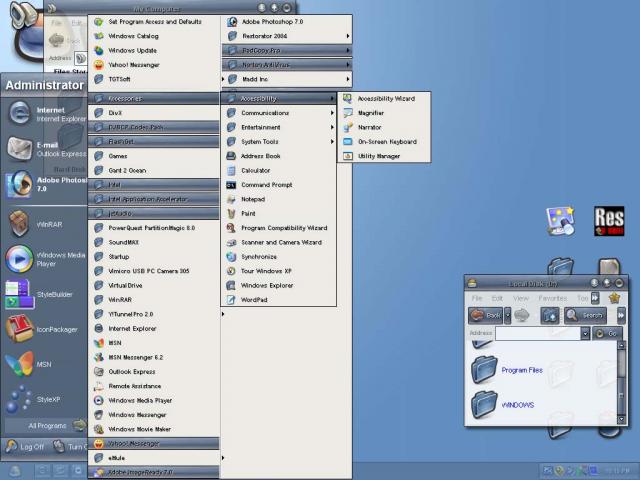This screenshot has width=640, height=480.
Task: Select Scanner and Camera Wizard entry
Action: pos(278,242)
